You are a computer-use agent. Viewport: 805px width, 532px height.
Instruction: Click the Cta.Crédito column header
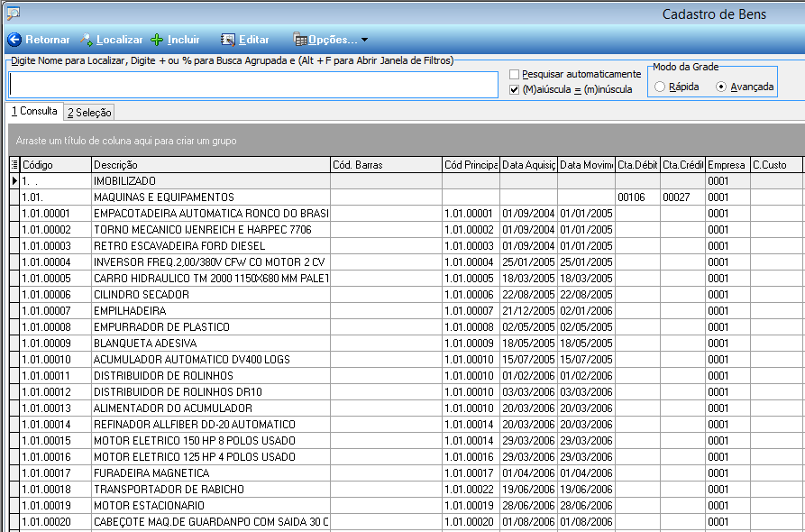tap(682, 165)
